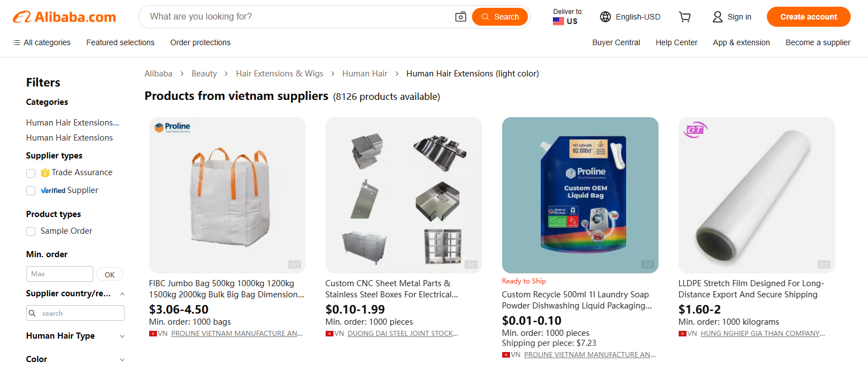Open image search via camera icon
This screenshot has height=371, width=868.
click(x=460, y=17)
